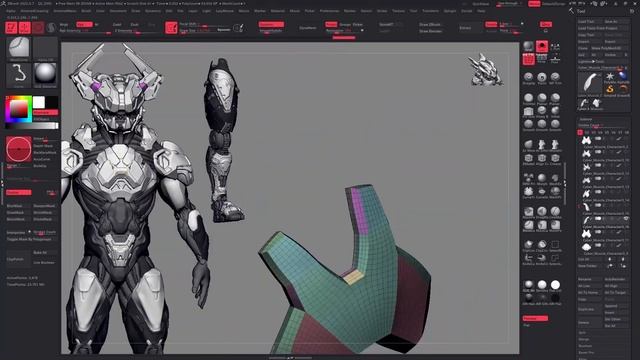This screenshot has width=640, height=360.
Task: Click the DynaMesh button
Action: click(x=308, y=28)
